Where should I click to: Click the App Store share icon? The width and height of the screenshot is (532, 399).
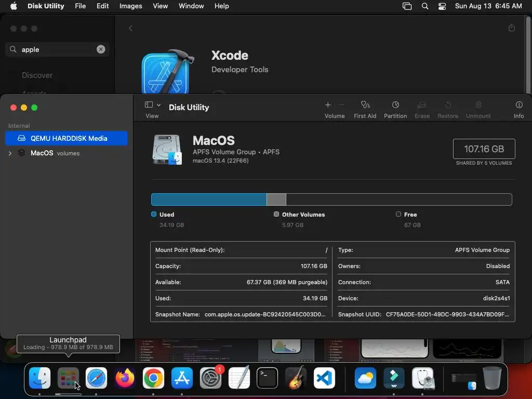point(512,28)
